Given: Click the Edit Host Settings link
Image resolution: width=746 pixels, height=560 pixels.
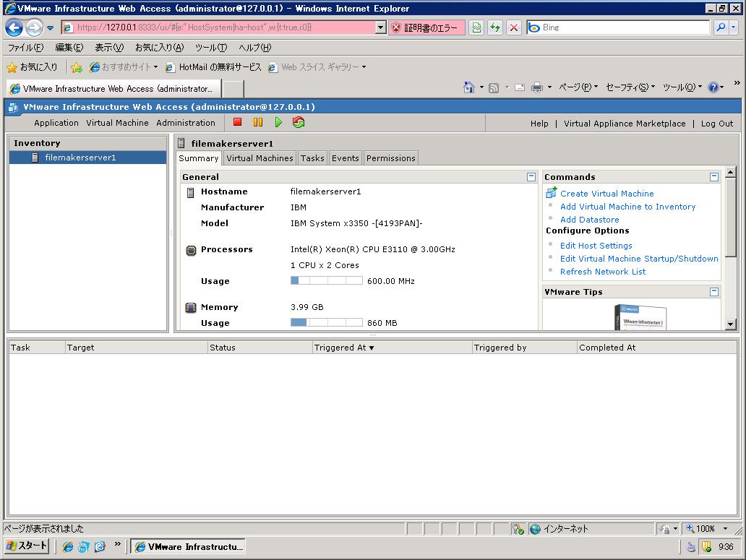Looking at the screenshot, I should (x=596, y=246).
